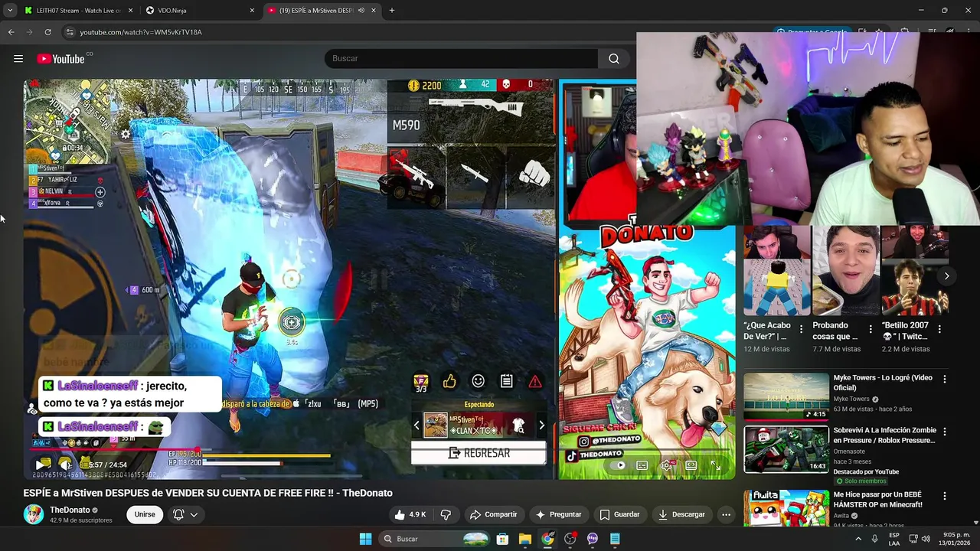The height and width of the screenshot is (551, 980).
Task: Dislike the video with thumbs down
Action: (446, 514)
